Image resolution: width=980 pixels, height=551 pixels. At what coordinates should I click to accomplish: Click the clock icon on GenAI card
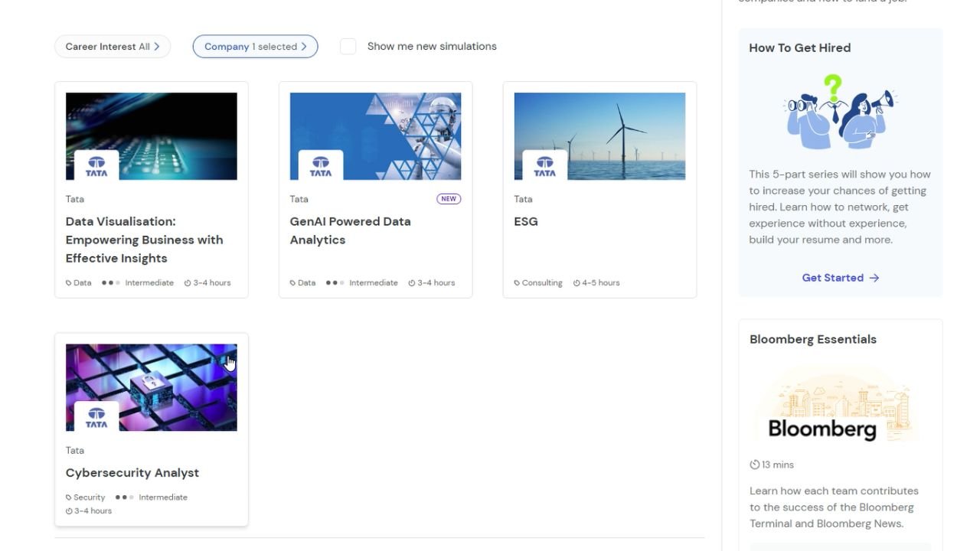[x=412, y=283]
